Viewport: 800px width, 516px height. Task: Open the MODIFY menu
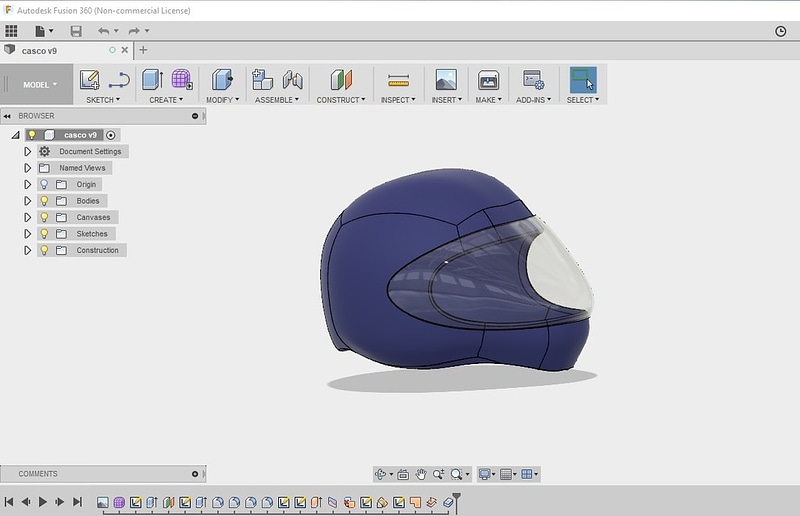click(222, 100)
